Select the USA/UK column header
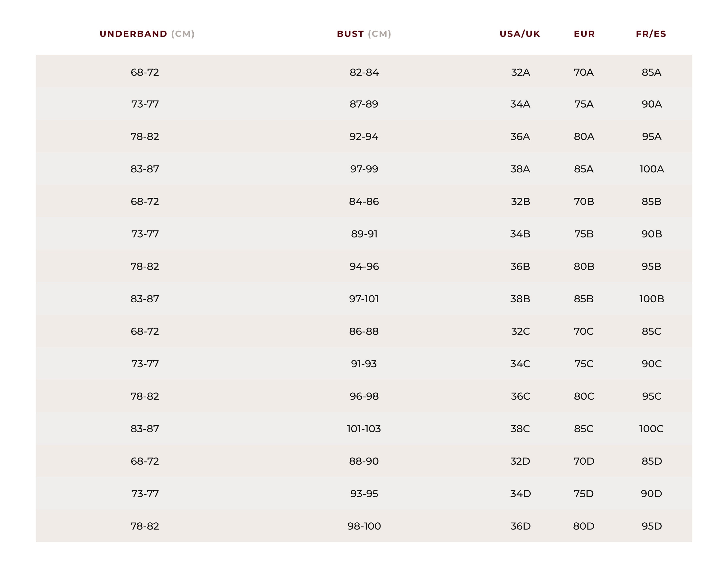The height and width of the screenshot is (570, 728). (x=520, y=34)
